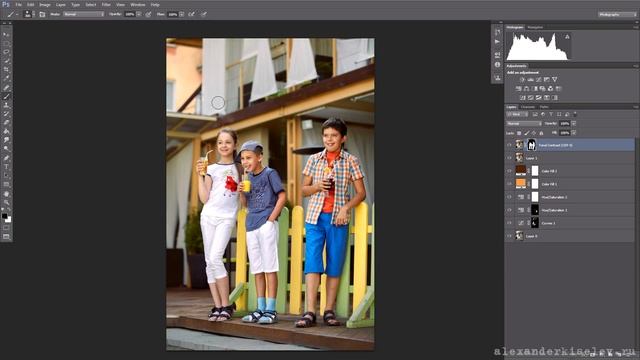Open the Filter menu
This screenshot has height=360, width=640.
pyautogui.click(x=106, y=5)
